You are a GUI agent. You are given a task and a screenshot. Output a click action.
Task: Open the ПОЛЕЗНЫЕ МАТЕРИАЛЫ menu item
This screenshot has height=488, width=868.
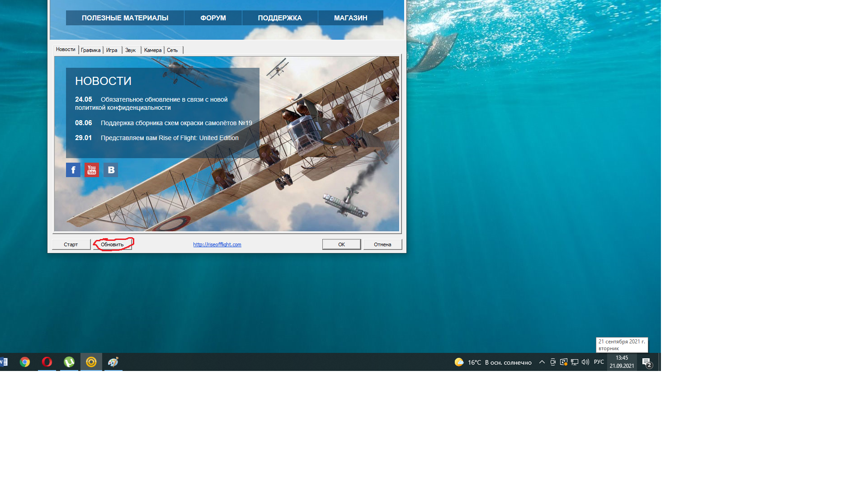point(125,18)
